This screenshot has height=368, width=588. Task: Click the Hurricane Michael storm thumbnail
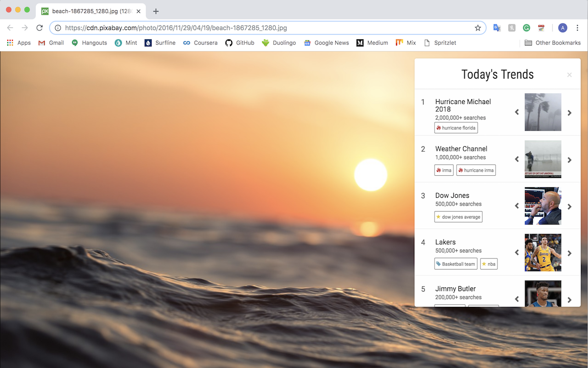coord(543,112)
